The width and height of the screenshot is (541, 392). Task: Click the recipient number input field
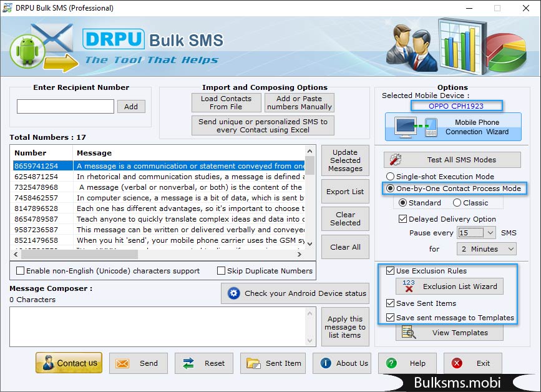66,106
